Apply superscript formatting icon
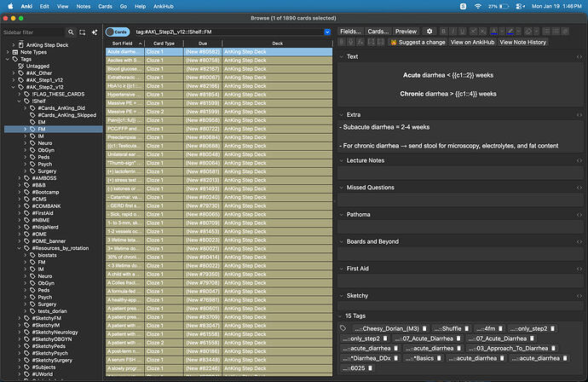Screen dimensions: 588x382 pyautogui.click(x=473, y=32)
